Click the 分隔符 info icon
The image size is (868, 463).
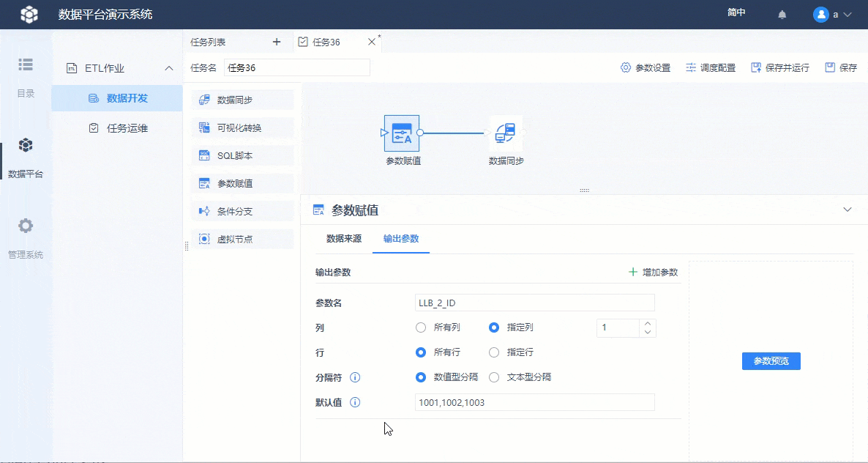pyautogui.click(x=356, y=377)
